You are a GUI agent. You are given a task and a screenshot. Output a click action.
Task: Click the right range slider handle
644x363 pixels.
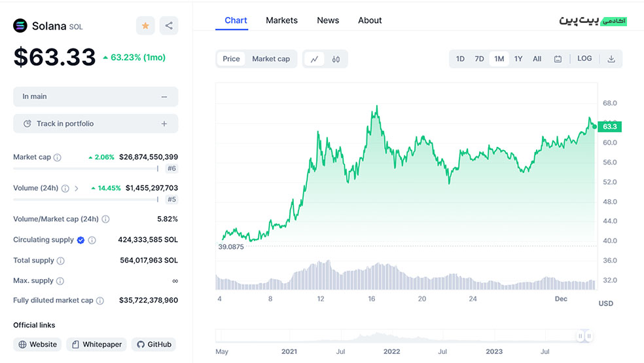589,336
